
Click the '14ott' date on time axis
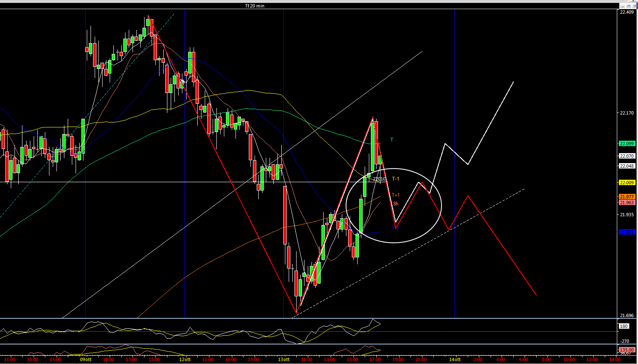[x=455, y=359]
